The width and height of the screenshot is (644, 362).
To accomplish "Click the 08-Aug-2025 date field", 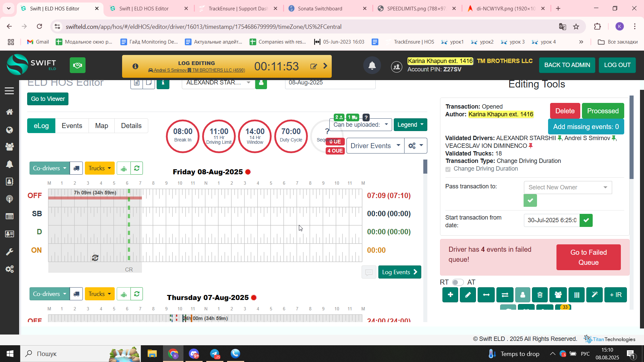I will (330, 83).
